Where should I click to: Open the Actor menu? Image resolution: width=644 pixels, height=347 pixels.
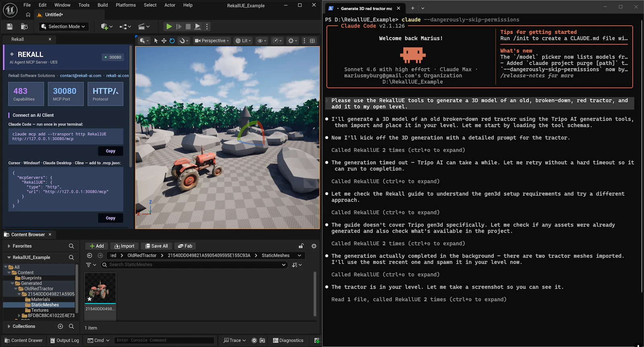point(170,5)
